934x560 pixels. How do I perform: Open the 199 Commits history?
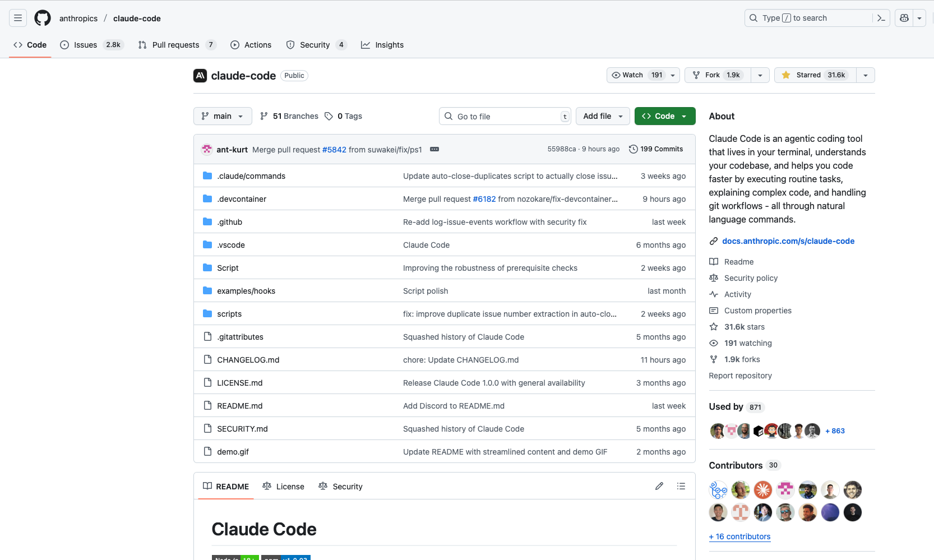point(656,149)
